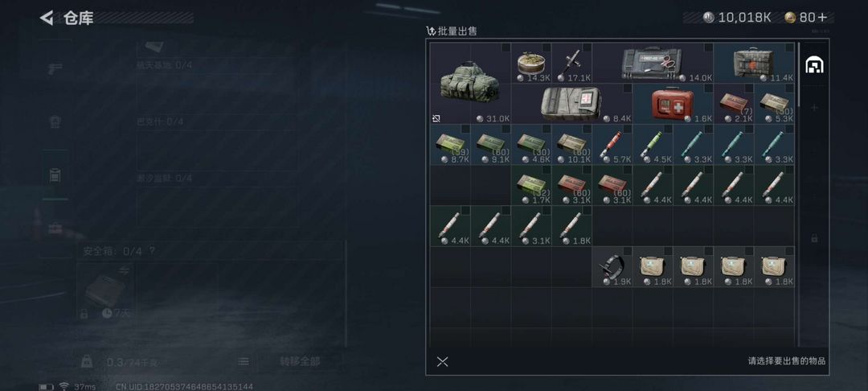Tap the locked slot padlock icon in the right sidebar
868x391 pixels.
point(813,238)
